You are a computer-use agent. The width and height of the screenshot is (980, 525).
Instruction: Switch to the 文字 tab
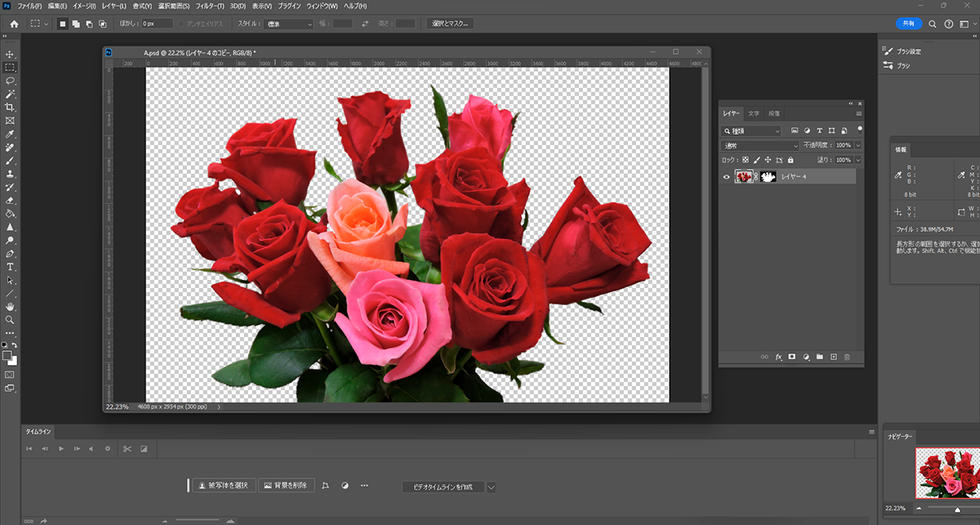[753, 113]
